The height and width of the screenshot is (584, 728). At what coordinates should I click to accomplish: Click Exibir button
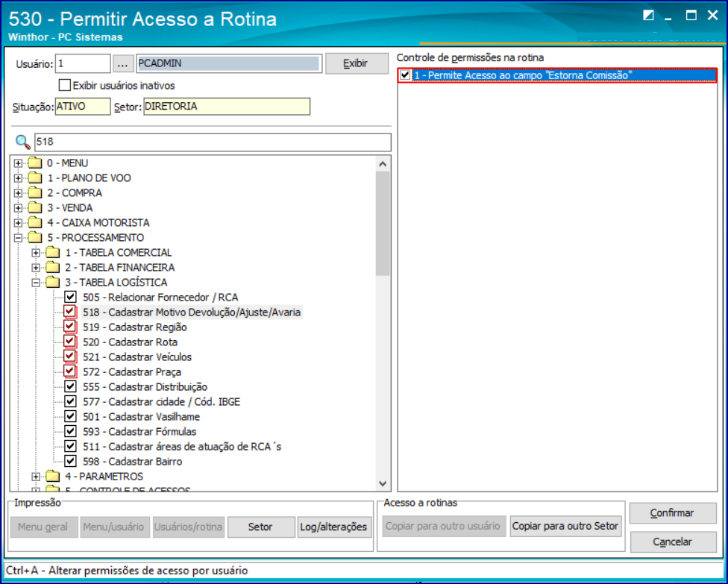(x=357, y=63)
